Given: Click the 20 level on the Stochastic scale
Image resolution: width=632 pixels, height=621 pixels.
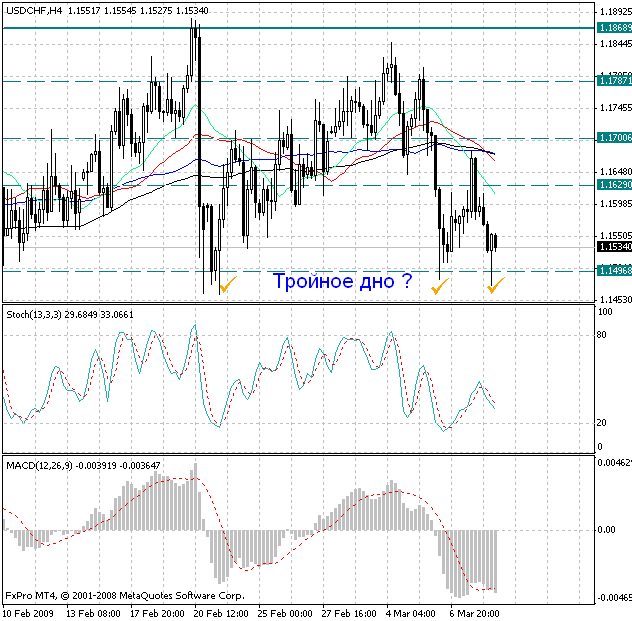Looking at the screenshot, I should (x=601, y=423).
